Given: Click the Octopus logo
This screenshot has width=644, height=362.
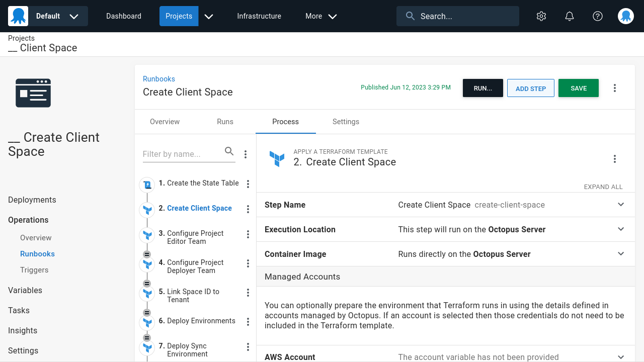Looking at the screenshot, I should [x=18, y=16].
